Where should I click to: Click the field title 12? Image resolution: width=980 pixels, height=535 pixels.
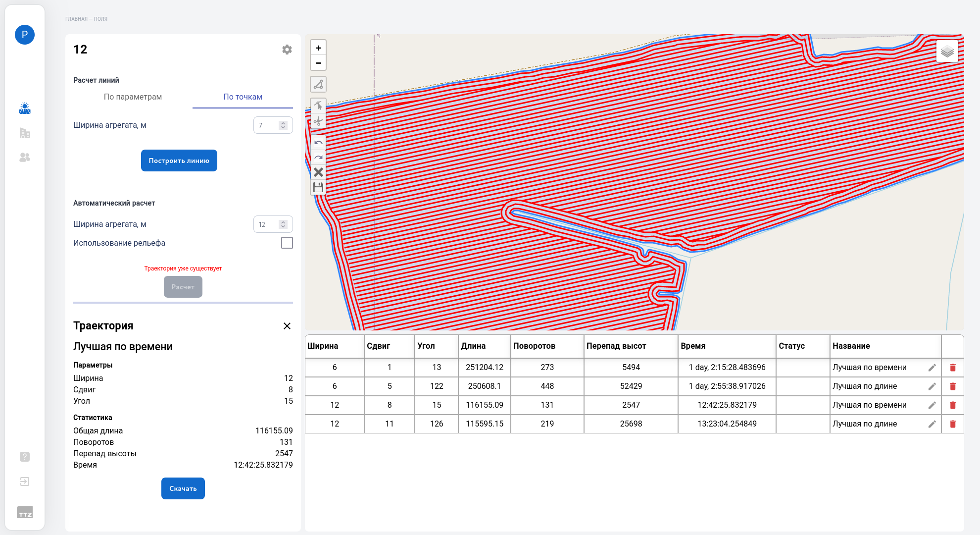(80, 50)
